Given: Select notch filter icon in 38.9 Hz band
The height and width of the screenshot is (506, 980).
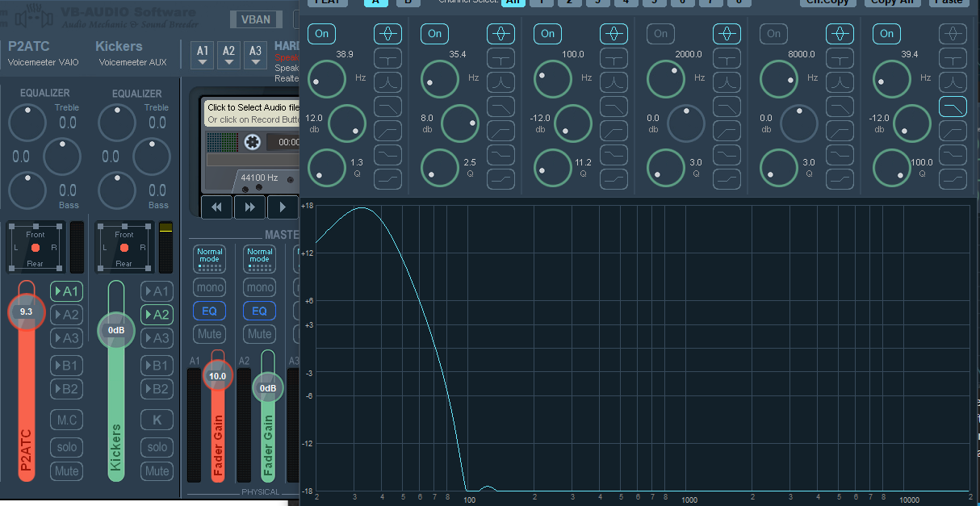Looking at the screenshot, I should click(x=387, y=58).
